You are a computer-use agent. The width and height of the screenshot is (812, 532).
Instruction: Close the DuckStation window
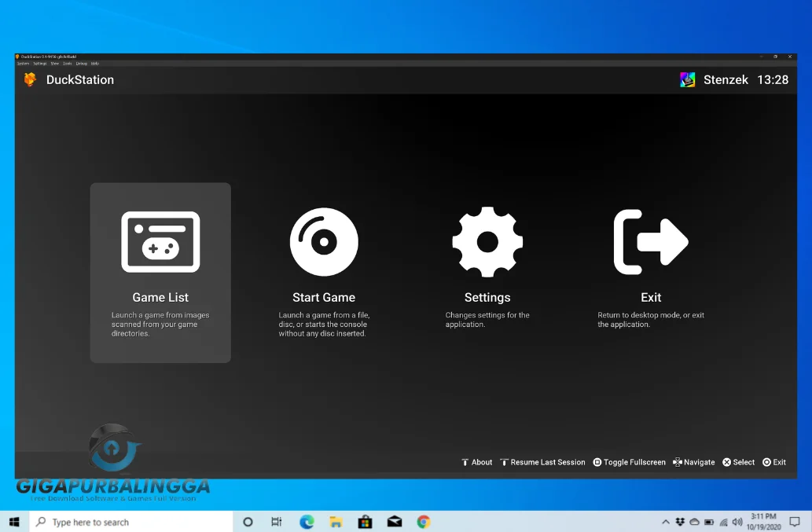click(790, 57)
